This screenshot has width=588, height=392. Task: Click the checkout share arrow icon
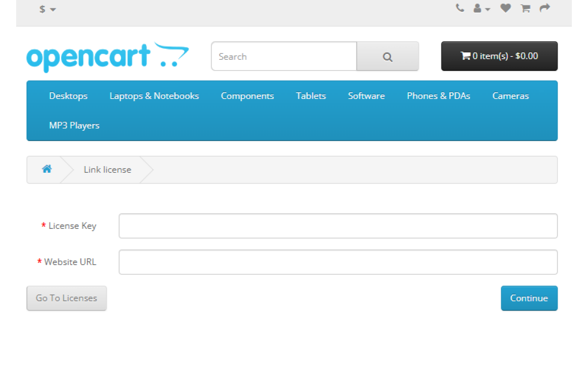(545, 8)
